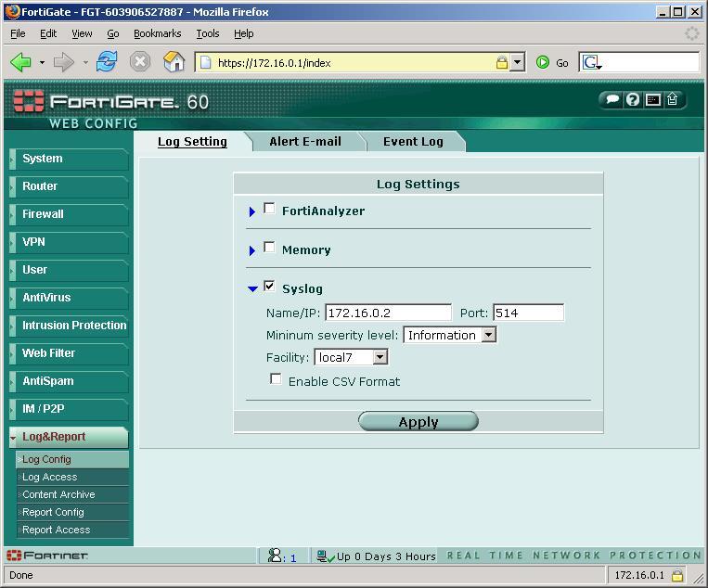Viewport: 708px width, 588px height.
Task: Click the address bar padlock icon
Action: (x=502, y=62)
